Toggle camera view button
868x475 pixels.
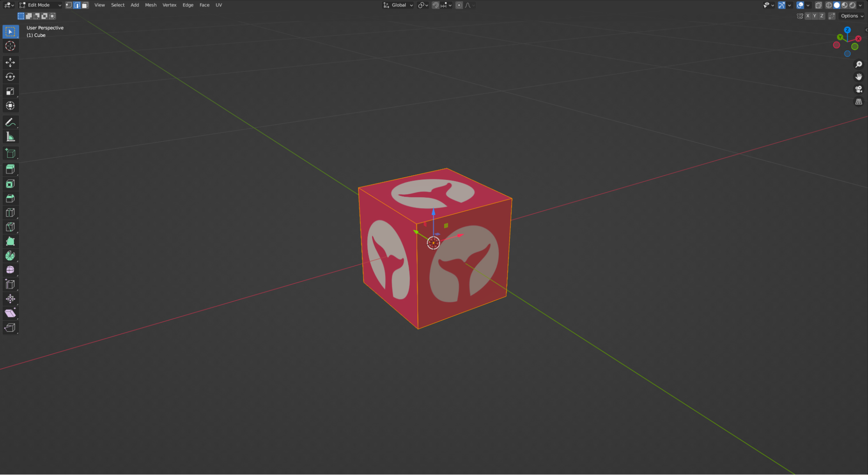(858, 89)
